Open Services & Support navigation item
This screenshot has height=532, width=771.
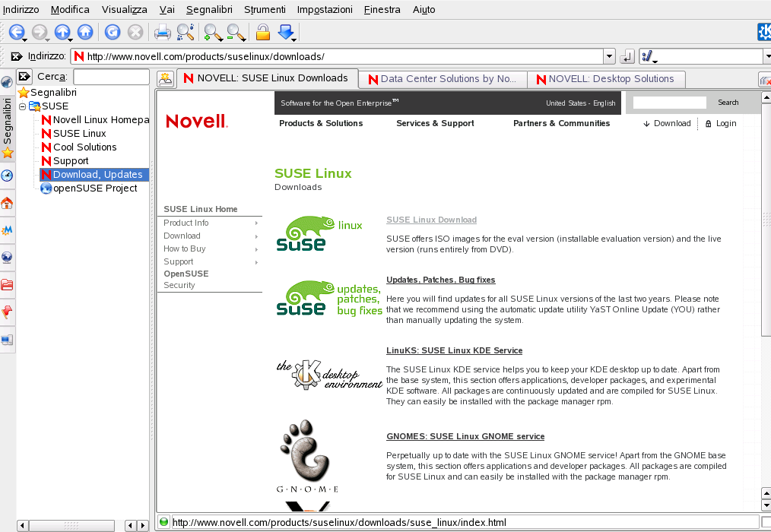click(x=435, y=123)
